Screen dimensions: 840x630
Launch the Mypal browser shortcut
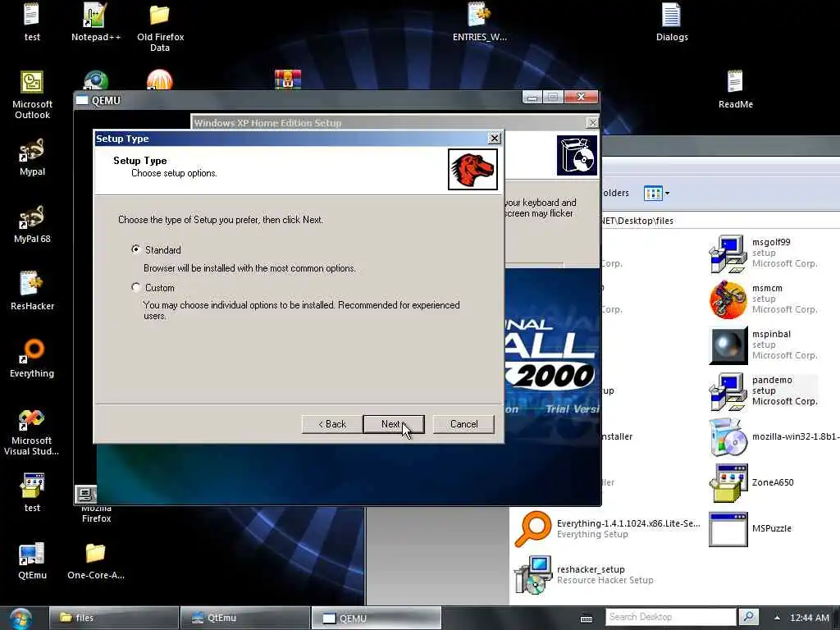(32, 157)
